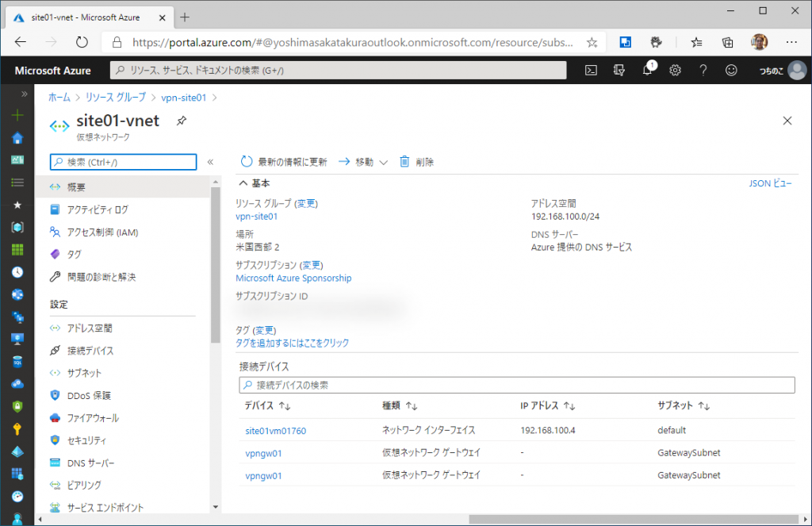Sort by 種類 column

click(400, 405)
